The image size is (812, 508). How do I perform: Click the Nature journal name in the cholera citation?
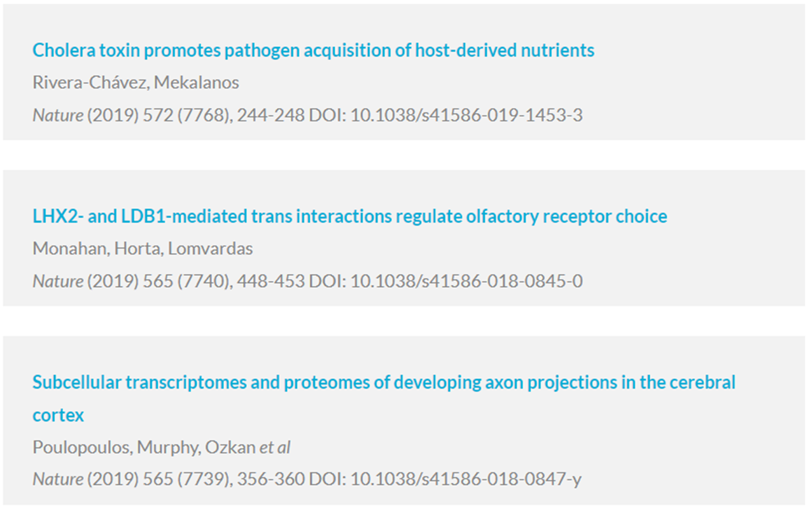point(58,115)
